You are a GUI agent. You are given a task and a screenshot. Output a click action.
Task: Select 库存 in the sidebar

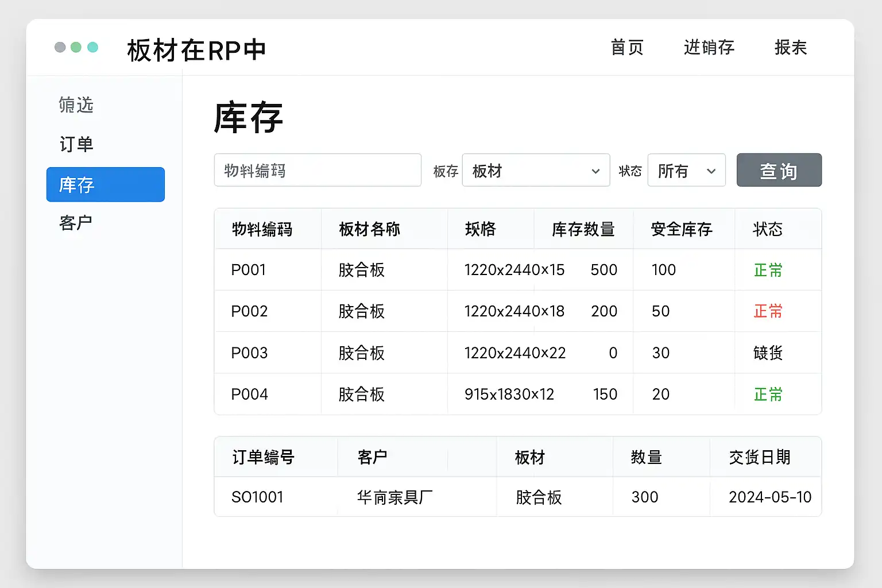[106, 184]
